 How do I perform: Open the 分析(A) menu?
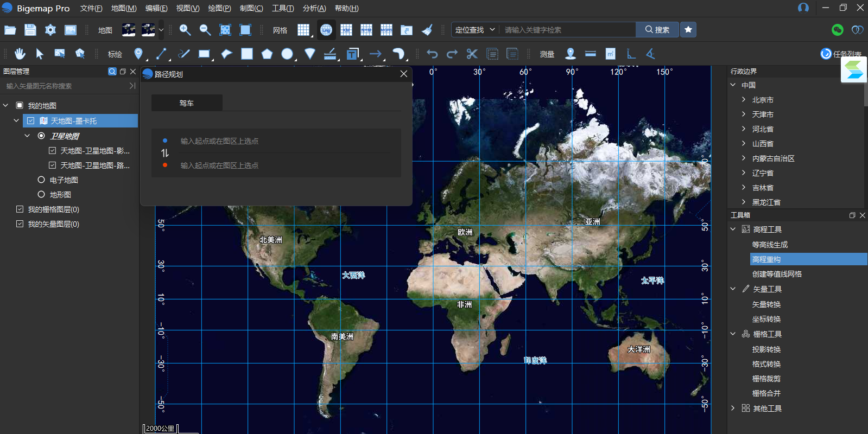(314, 8)
